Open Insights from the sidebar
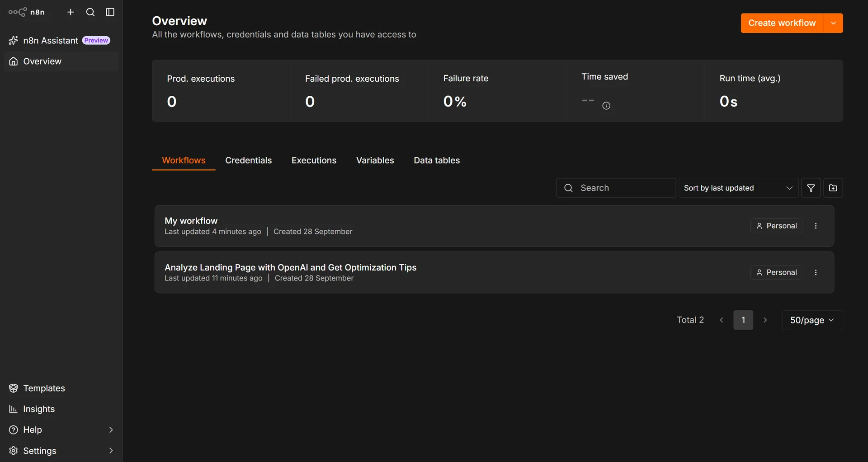Image resolution: width=868 pixels, height=462 pixels. point(61,409)
